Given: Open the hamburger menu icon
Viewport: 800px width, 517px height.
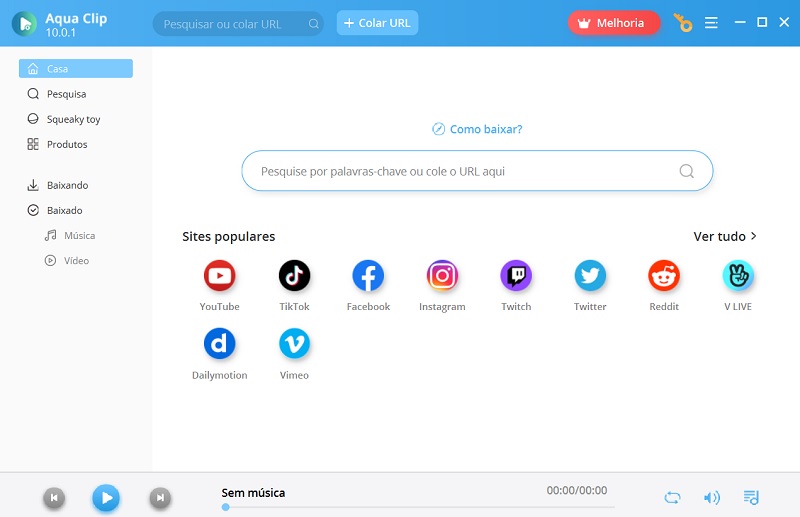Looking at the screenshot, I should coord(711,23).
